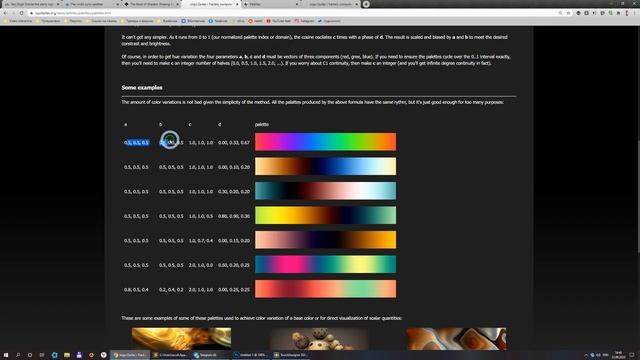Viewport: 640px width, 360px height.
Task: Bookmark this page with the star icon
Action: pos(568,13)
